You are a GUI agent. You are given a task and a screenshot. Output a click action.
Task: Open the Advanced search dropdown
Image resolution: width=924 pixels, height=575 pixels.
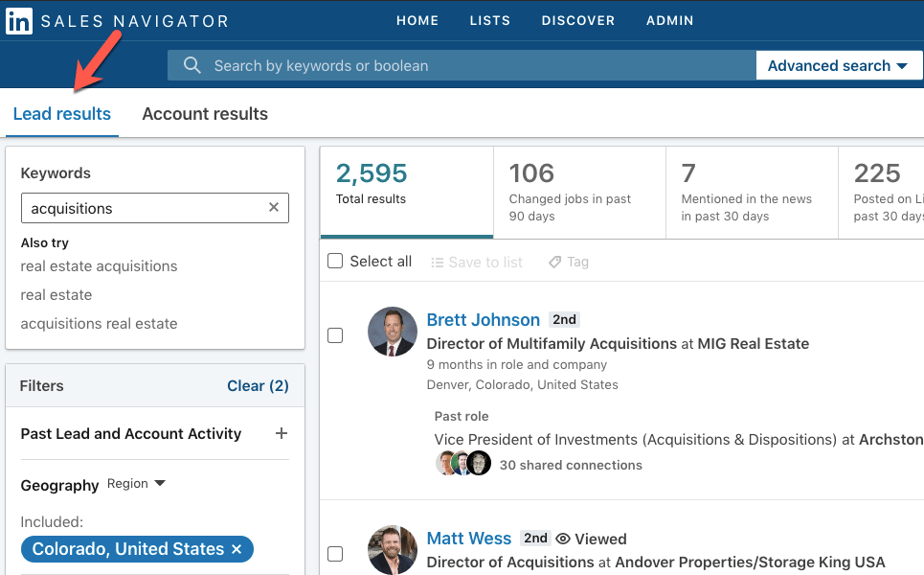[x=838, y=65]
